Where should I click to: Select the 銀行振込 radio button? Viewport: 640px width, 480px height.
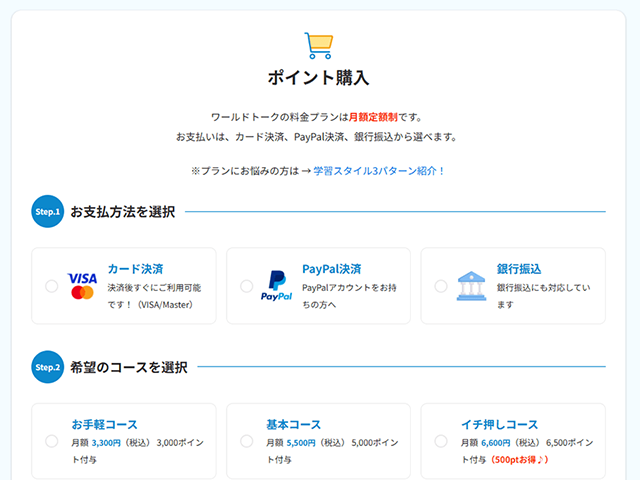[441, 286]
